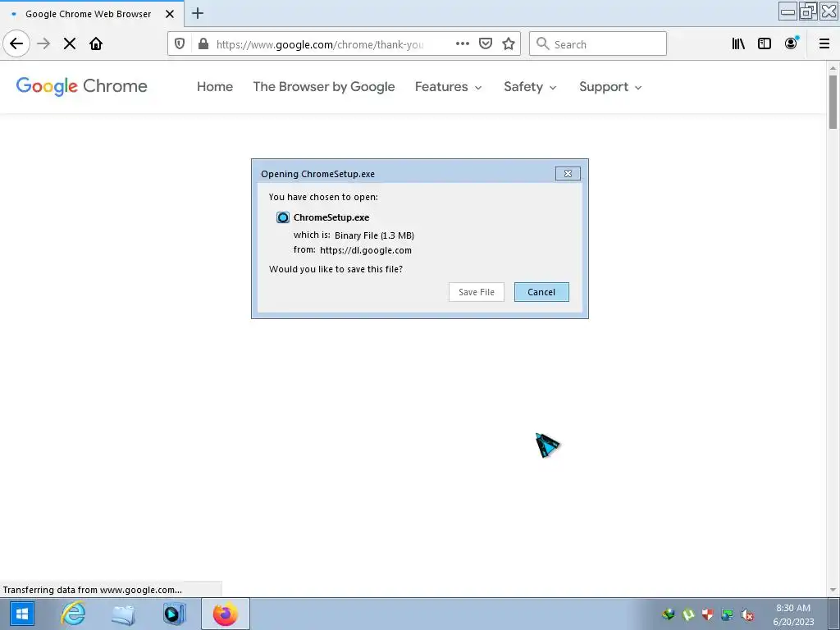The image size is (840, 630).
Task: Open the Firefox account avatar icon
Action: coord(792,43)
